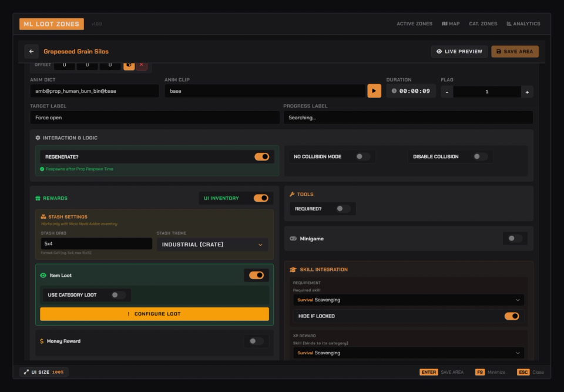Screen dimensions: 564x392
Task: Enable Use Category Loot toggle
Action: pyautogui.click(x=118, y=295)
